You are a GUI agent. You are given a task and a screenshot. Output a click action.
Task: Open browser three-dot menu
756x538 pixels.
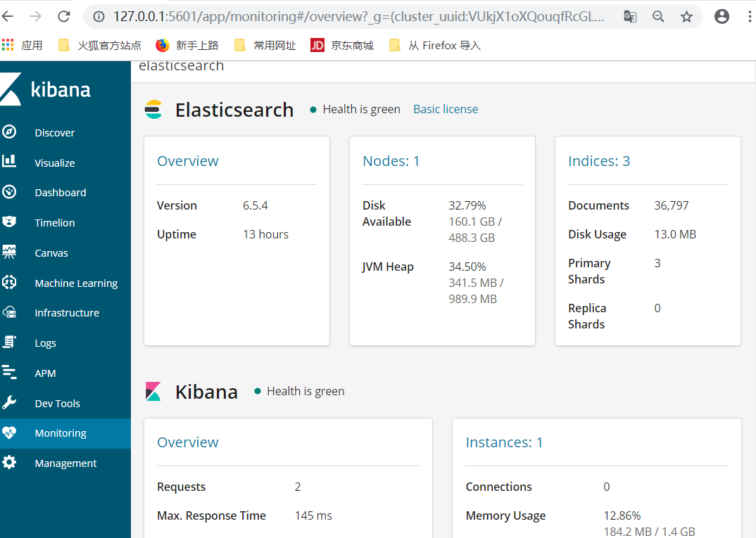coord(749,16)
